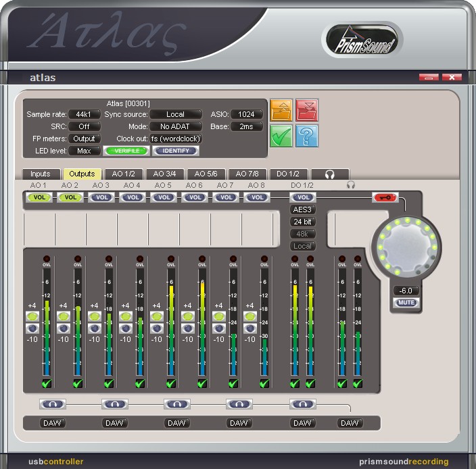Click green check below AO 1 meter
The width and height of the screenshot is (476, 469).
tap(47, 383)
